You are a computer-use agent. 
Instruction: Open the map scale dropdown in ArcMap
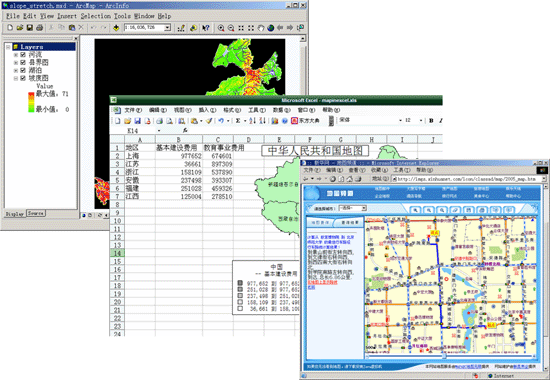[x=168, y=28]
